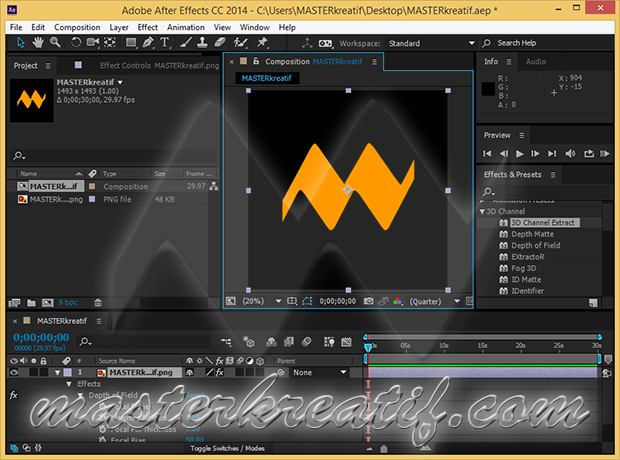Toggle loop option in Preview panel

click(x=589, y=153)
